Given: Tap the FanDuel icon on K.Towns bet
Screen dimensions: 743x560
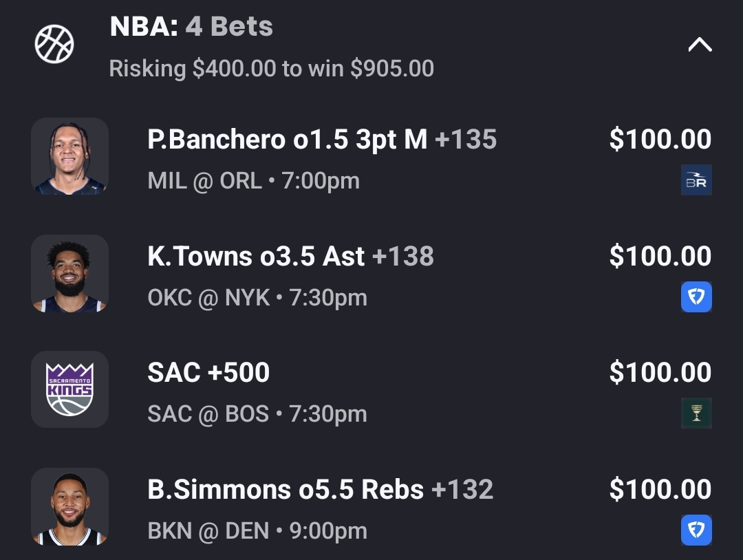Looking at the screenshot, I should [x=696, y=297].
